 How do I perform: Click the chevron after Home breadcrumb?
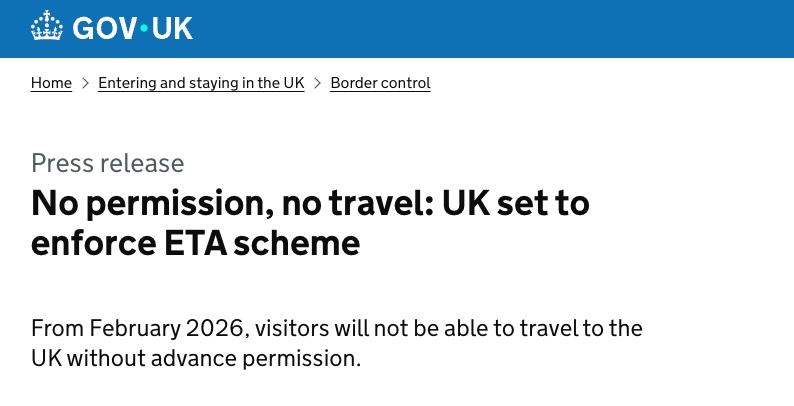point(85,83)
